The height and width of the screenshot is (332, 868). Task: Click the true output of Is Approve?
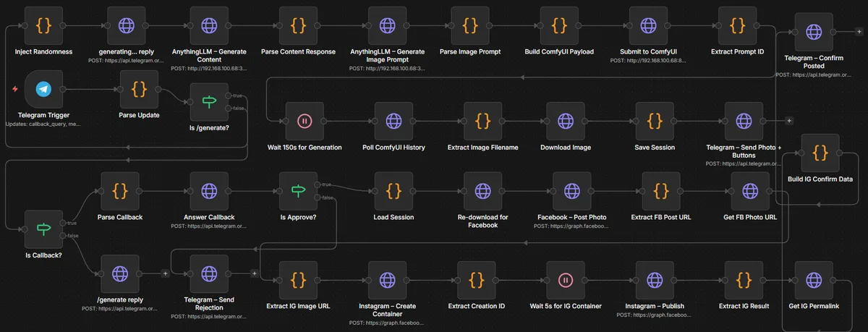pyautogui.click(x=318, y=184)
